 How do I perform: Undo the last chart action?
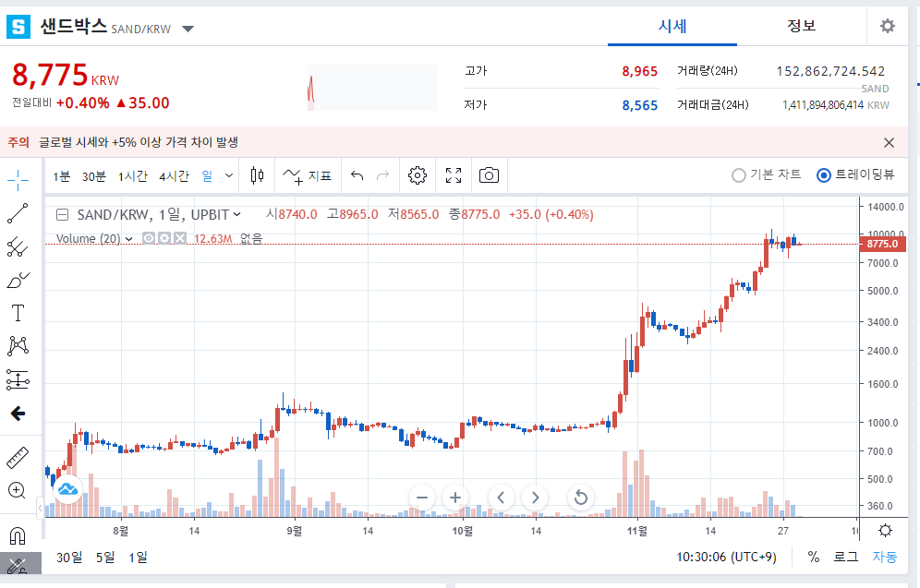point(357,175)
